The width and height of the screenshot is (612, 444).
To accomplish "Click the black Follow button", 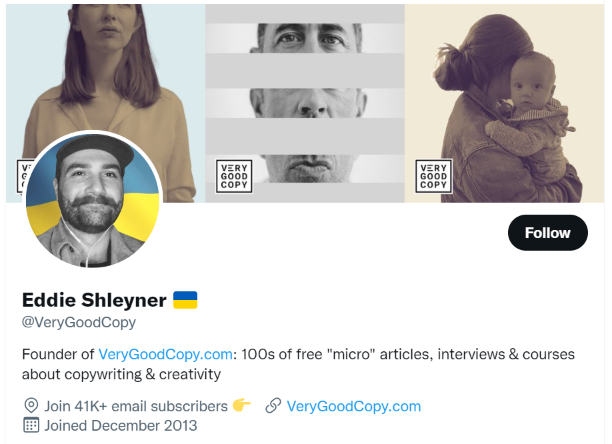I will tap(548, 233).
